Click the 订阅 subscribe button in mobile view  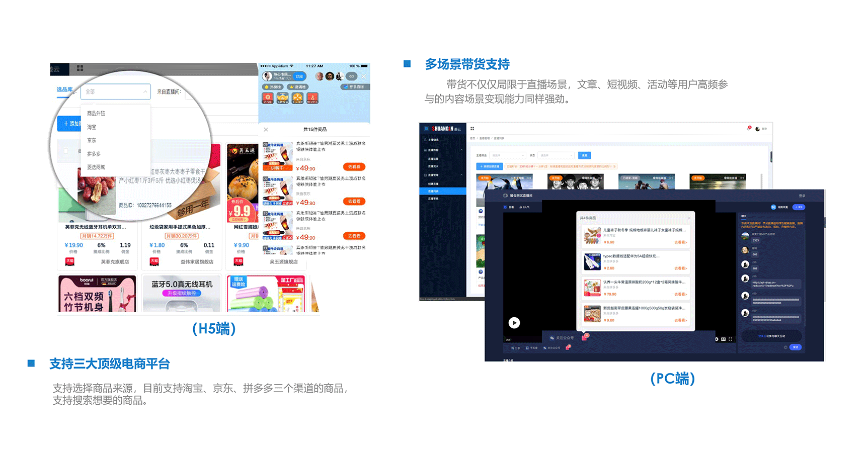pos(299,76)
